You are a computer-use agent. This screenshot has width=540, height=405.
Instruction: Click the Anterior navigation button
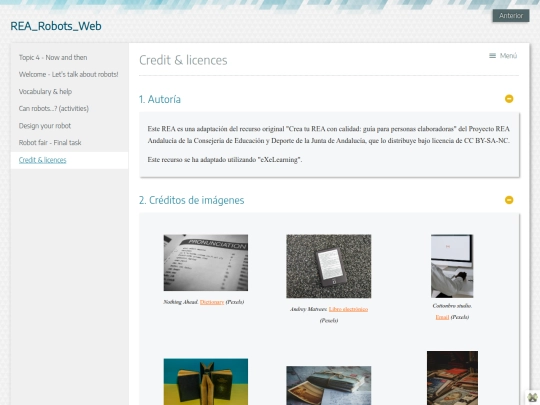(x=511, y=16)
